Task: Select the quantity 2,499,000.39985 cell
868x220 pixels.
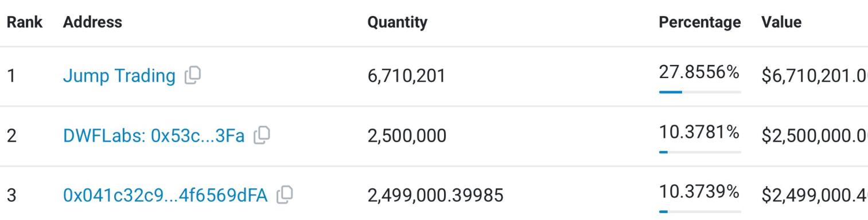Action: pos(435,196)
